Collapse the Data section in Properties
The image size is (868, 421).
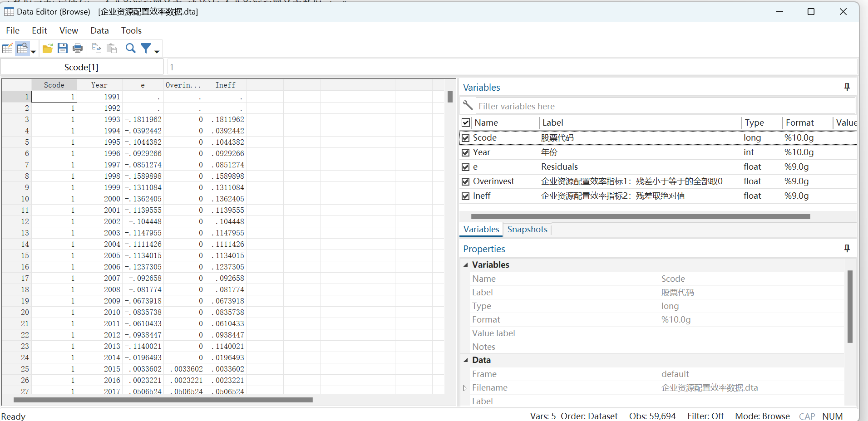point(466,360)
